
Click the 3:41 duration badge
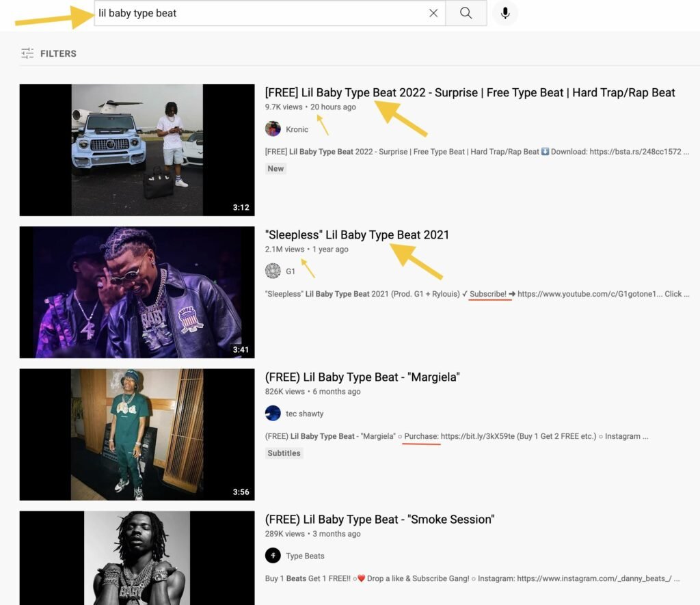click(x=241, y=349)
